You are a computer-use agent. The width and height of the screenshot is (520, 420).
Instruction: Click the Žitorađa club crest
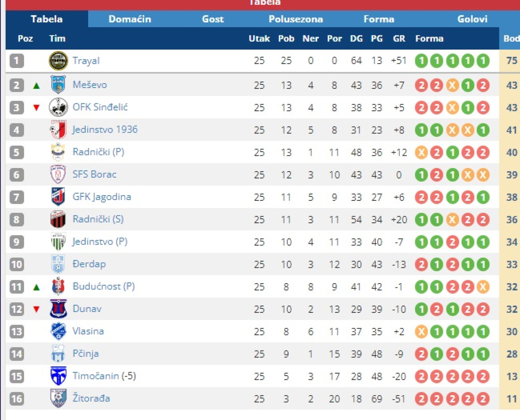58,398
